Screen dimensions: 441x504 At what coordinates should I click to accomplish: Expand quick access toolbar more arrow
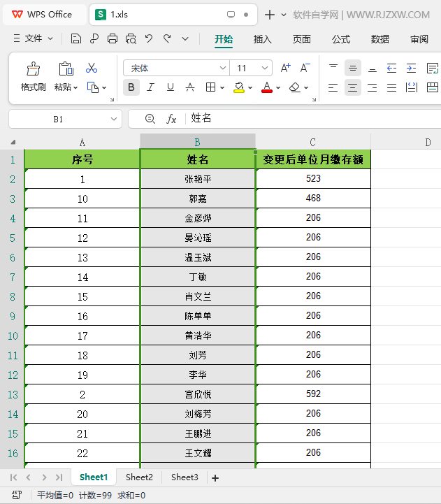pyautogui.click(x=185, y=39)
